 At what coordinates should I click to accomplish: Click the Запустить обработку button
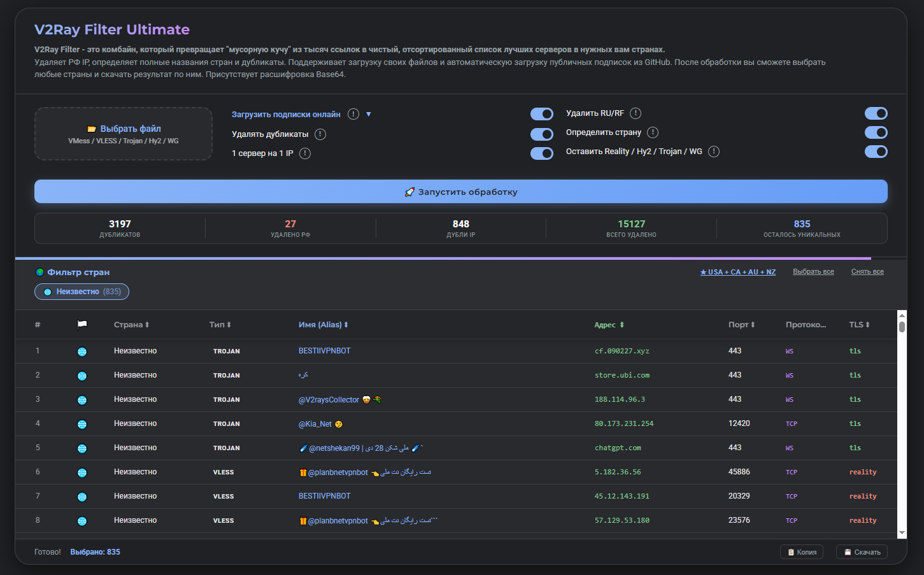(461, 192)
